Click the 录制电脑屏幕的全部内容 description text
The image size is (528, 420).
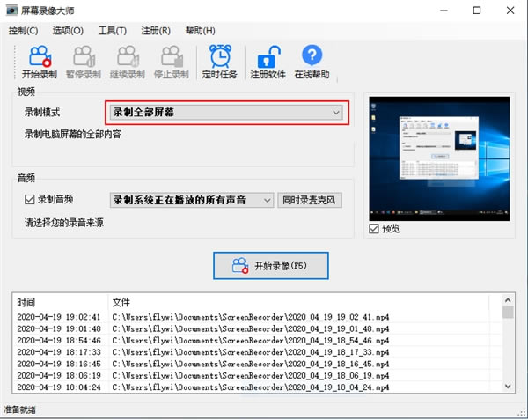73,135
